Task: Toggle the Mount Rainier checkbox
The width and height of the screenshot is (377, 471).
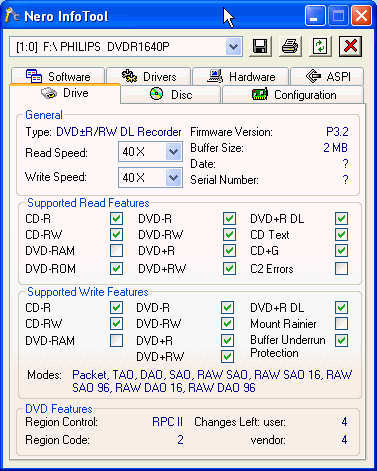Action: coord(341,323)
